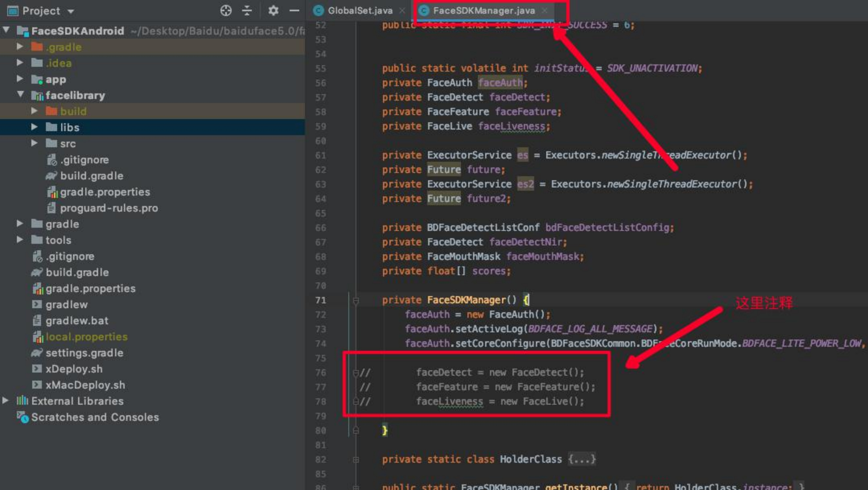Click the Scratches and Consoles icon
The image size is (868, 490).
tap(23, 417)
